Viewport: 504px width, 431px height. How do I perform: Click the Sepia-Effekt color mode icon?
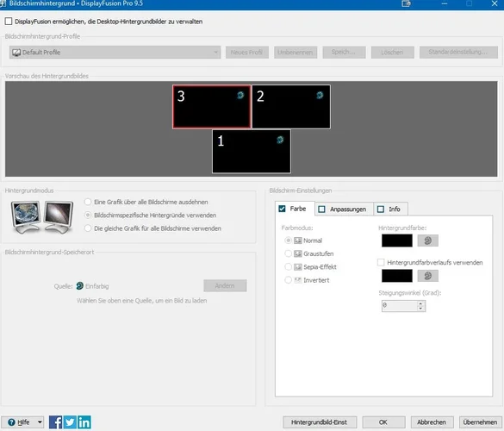click(x=298, y=267)
